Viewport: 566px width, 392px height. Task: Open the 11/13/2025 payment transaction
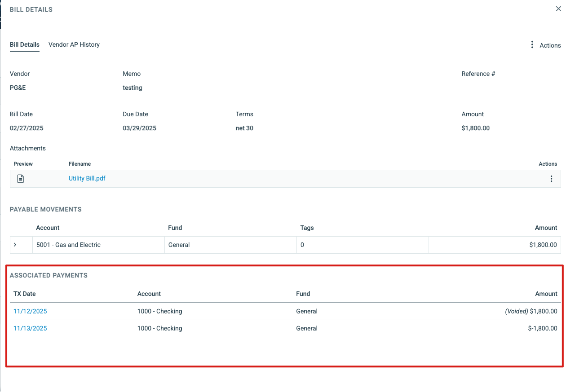pos(30,328)
